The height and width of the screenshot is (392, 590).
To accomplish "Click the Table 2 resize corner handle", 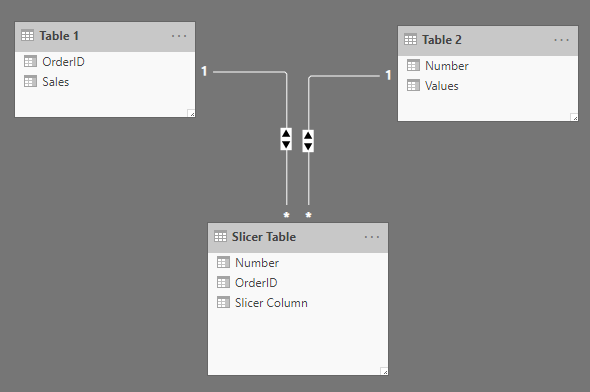I will [x=574, y=117].
